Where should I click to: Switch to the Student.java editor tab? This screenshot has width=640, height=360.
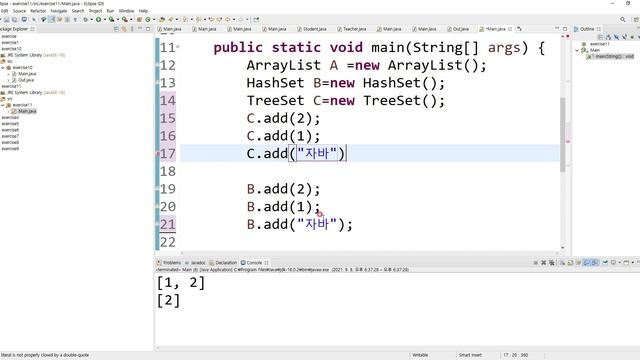tap(312, 29)
